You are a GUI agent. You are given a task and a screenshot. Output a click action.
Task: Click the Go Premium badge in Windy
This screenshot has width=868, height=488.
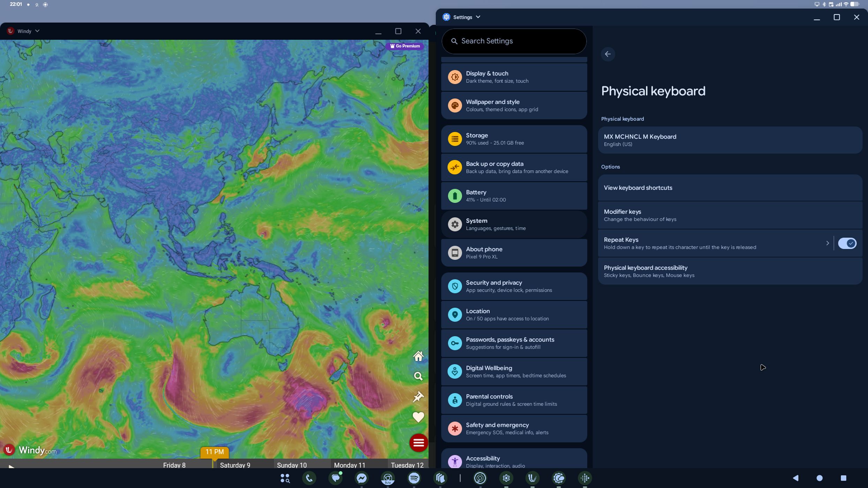[x=405, y=46]
